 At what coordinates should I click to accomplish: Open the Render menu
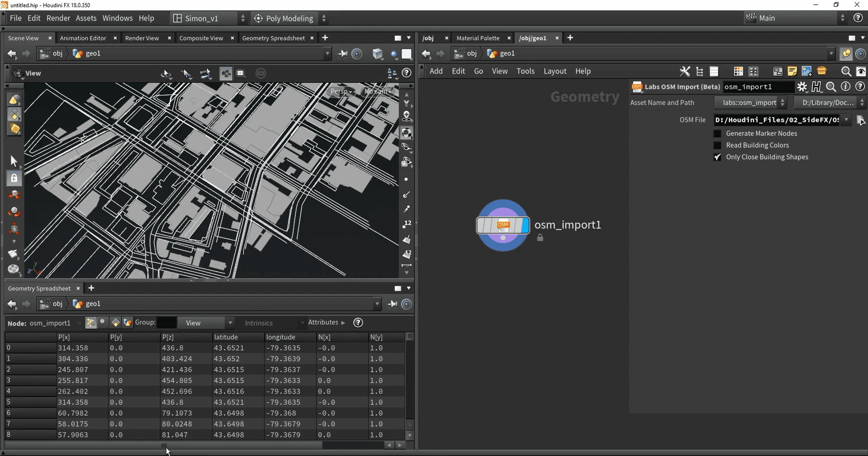click(x=58, y=18)
